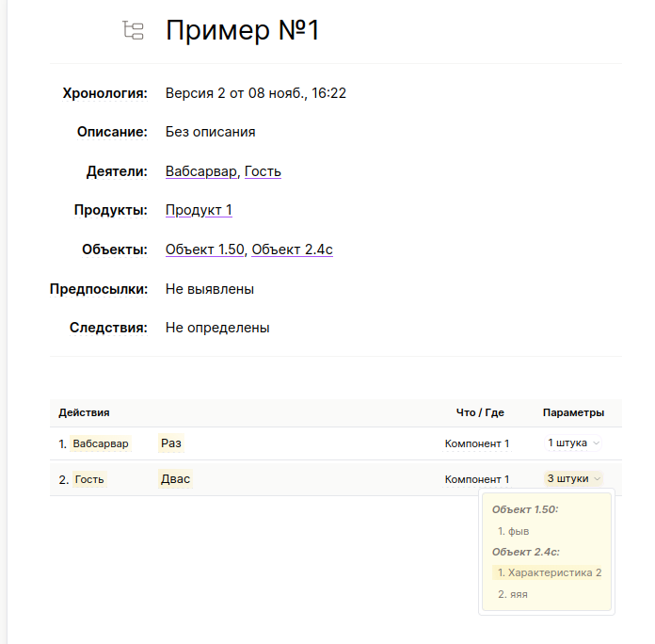The height and width of the screenshot is (644, 655).
Task: Click the Деятели label
Action: [117, 171]
